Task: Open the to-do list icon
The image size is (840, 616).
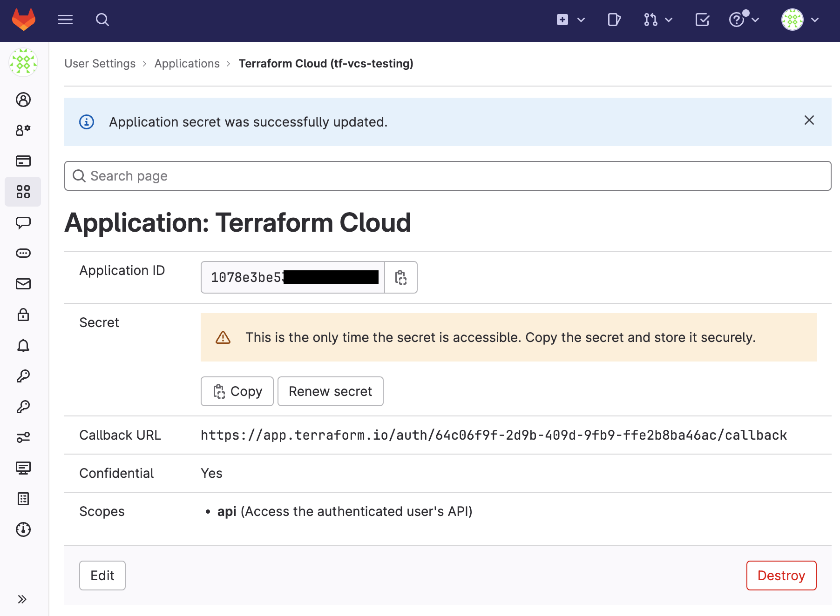Action: (702, 20)
